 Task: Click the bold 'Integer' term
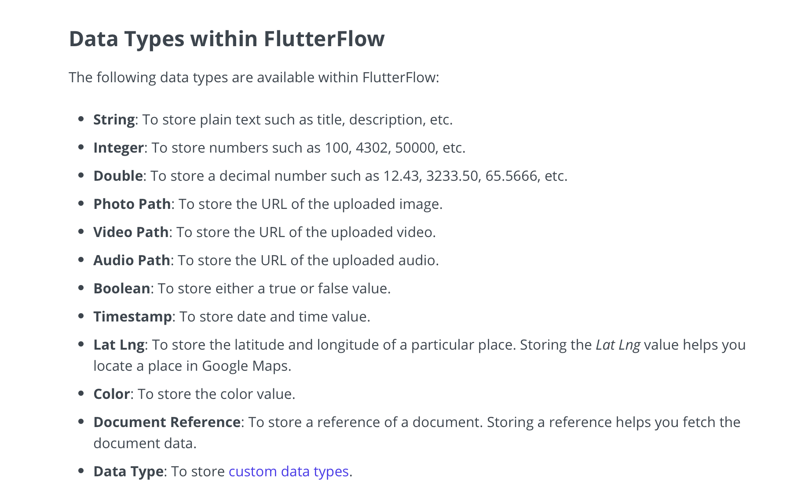[x=118, y=148]
